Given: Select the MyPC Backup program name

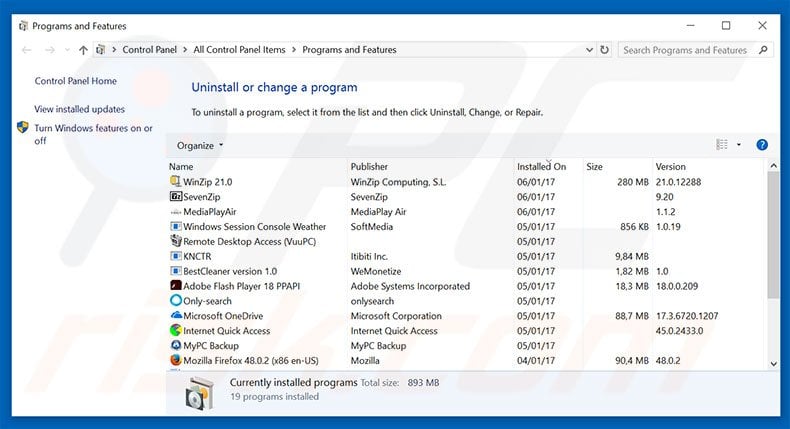Looking at the screenshot, I should point(211,346).
